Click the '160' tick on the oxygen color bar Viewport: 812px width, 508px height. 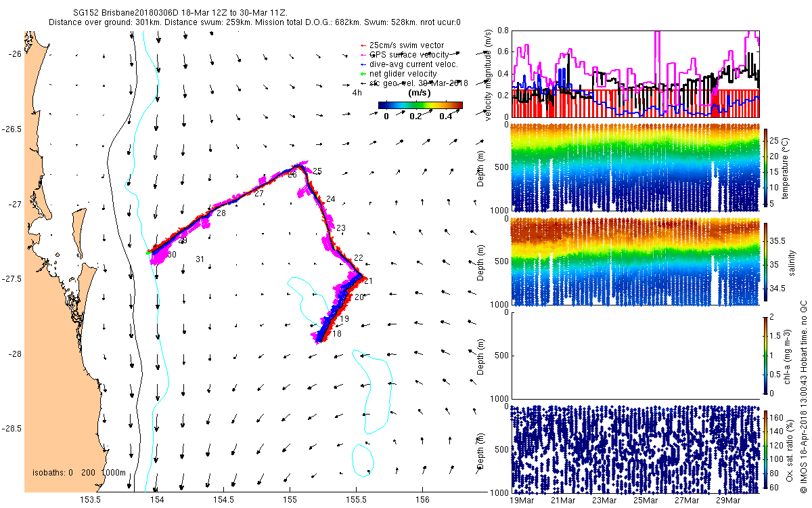pos(777,417)
